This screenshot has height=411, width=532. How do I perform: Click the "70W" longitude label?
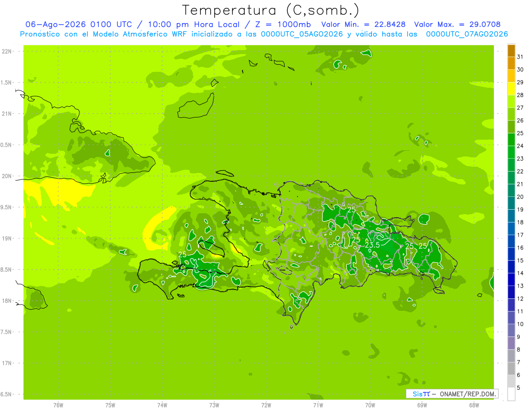coord(370,405)
